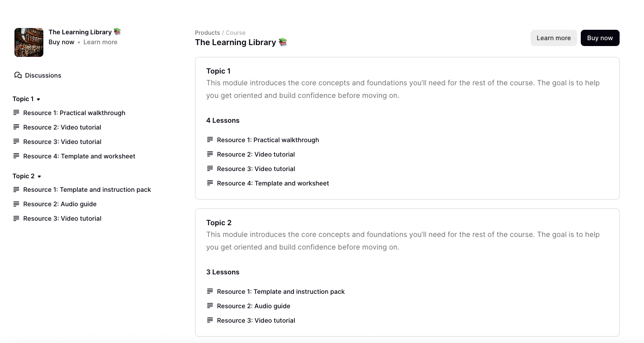644x343 pixels.
Task: Open the Buy now link under the course name
Action: 61,42
